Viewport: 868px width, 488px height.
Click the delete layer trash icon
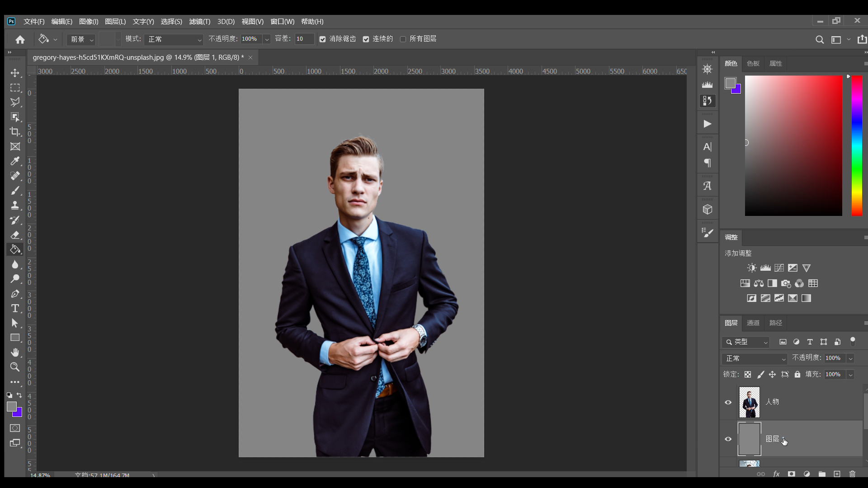pos(852,474)
